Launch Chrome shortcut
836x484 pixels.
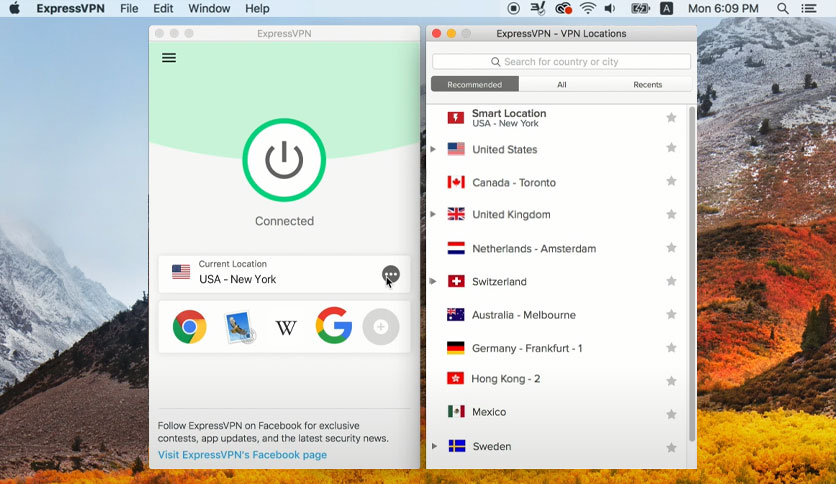[x=189, y=326]
